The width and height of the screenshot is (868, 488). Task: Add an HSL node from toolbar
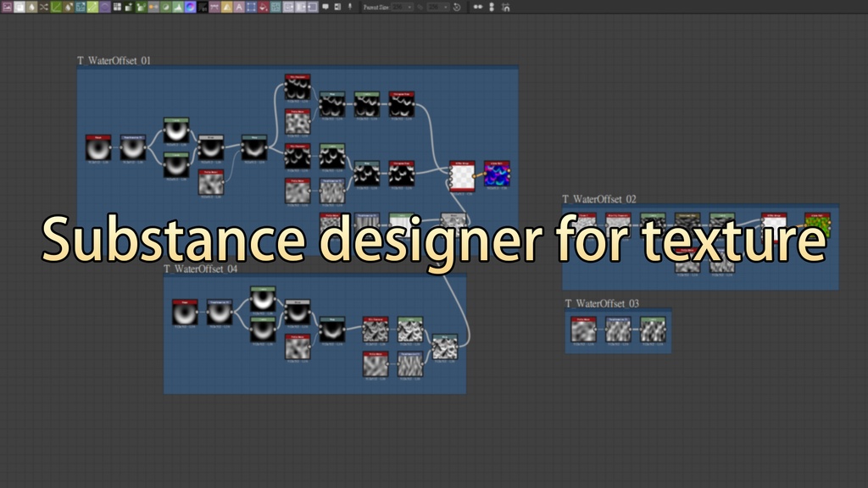point(165,7)
